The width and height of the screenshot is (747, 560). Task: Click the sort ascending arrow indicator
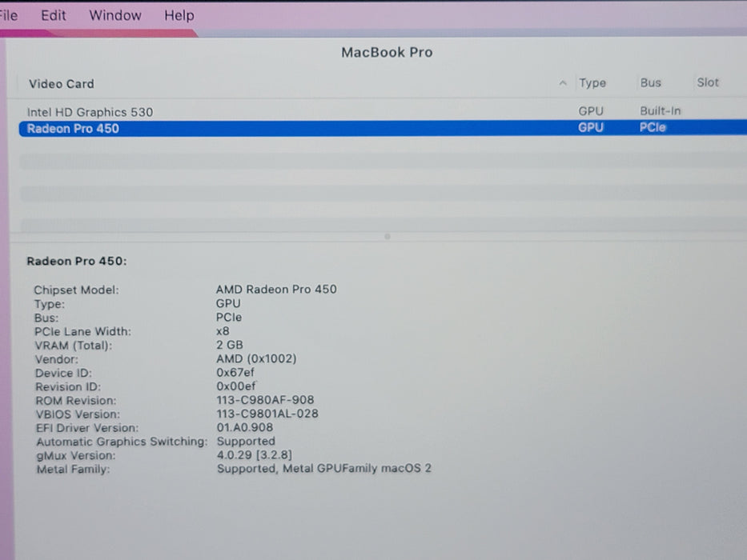[563, 83]
